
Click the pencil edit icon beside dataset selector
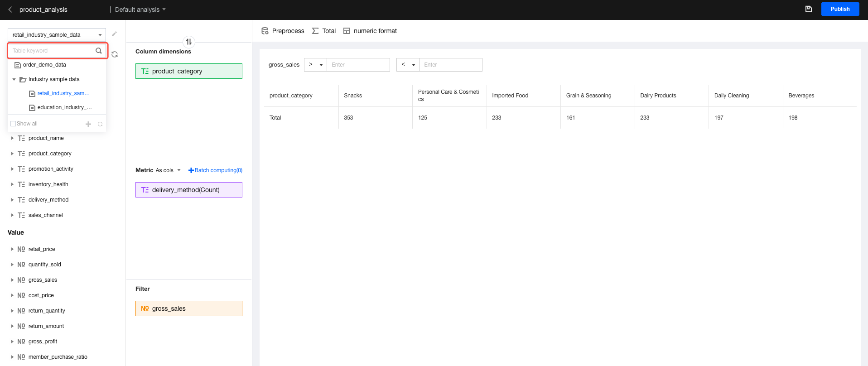tap(114, 34)
